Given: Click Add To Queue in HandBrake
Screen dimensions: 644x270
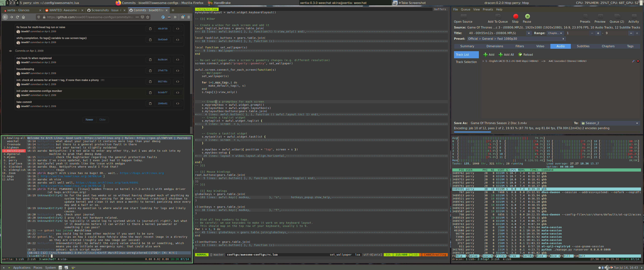Looking at the screenshot, I should coord(498,18).
